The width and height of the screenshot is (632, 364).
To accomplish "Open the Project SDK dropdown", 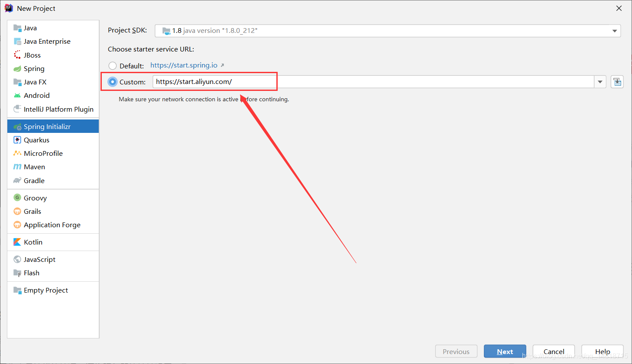I will (614, 31).
